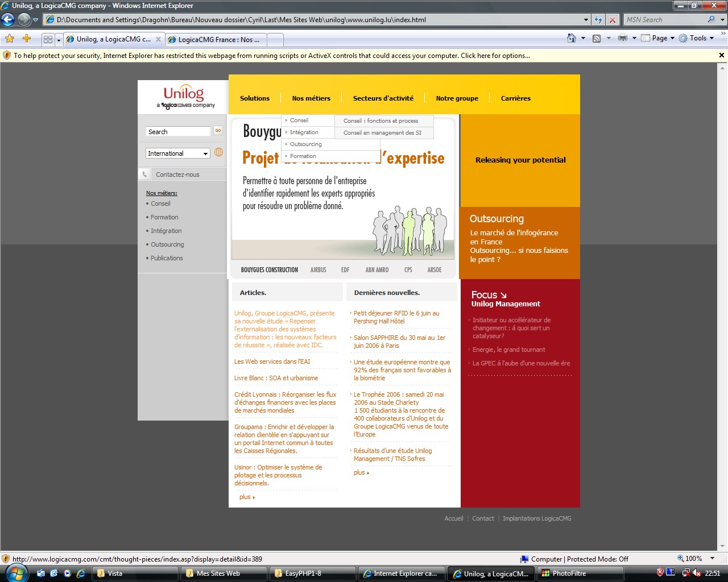
Task: Open Intégration in left sidebar
Action: coord(166,231)
